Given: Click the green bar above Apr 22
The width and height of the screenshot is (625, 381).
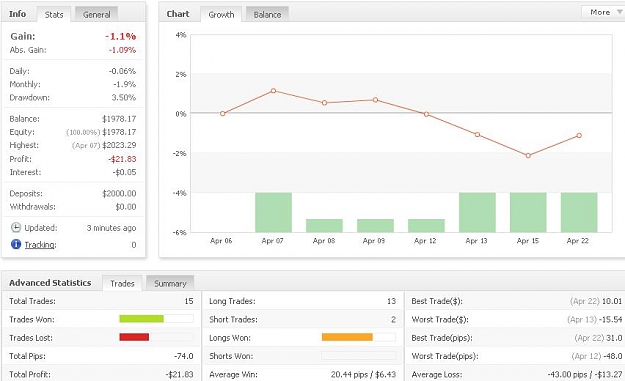Looking at the screenshot, I should (579, 212).
